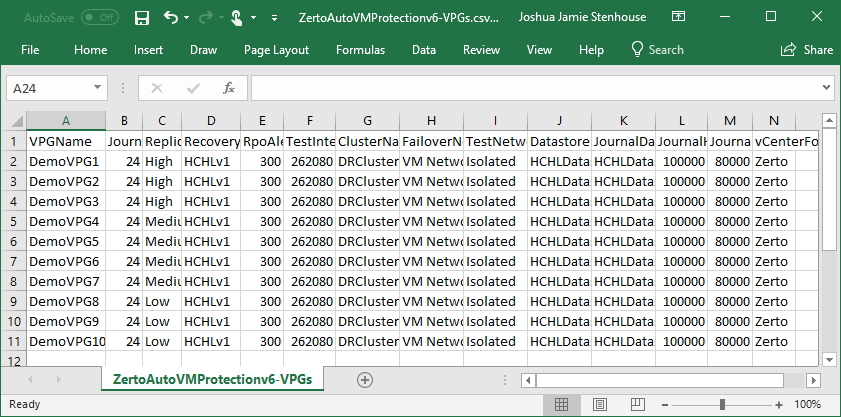The height and width of the screenshot is (417, 841).
Task: Select column G header
Action: coord(367,121)
